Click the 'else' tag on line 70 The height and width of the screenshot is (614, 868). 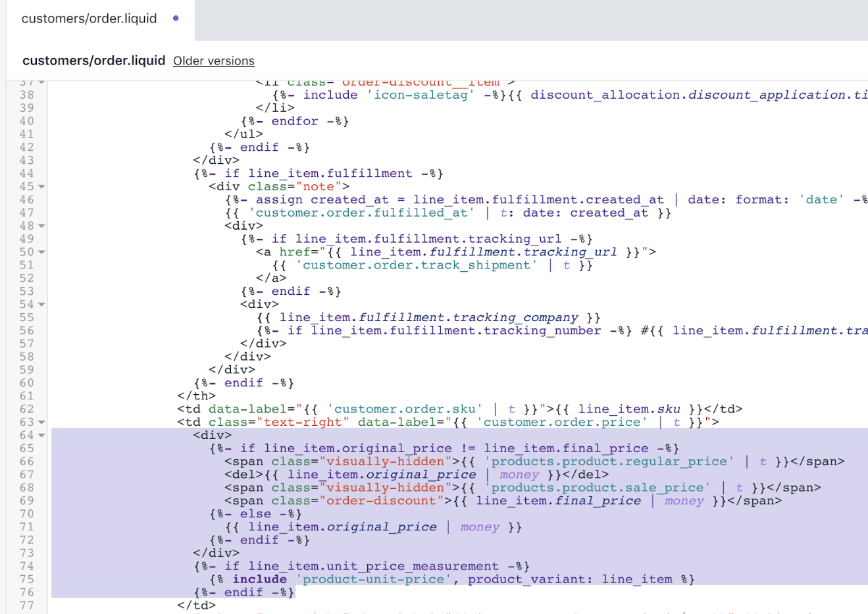(255, 514)
